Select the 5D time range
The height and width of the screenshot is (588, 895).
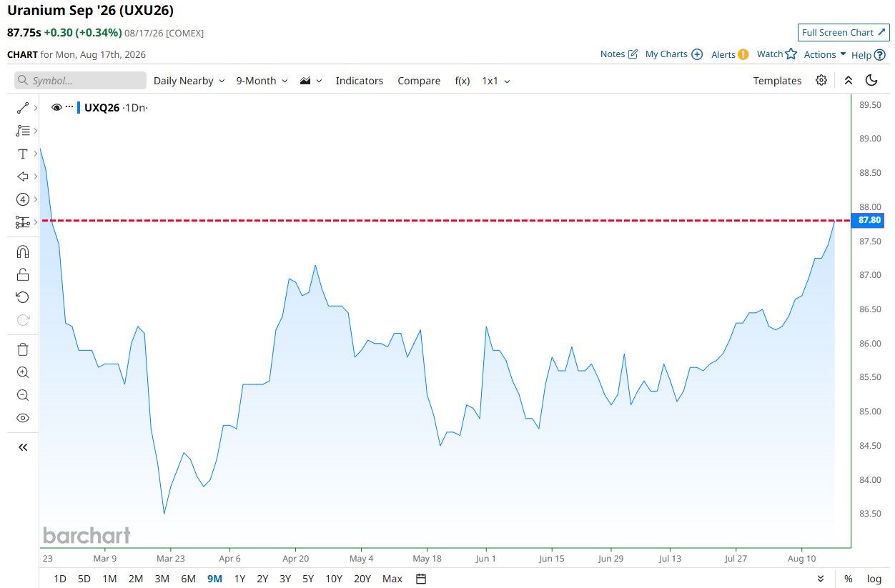[84, 579]
